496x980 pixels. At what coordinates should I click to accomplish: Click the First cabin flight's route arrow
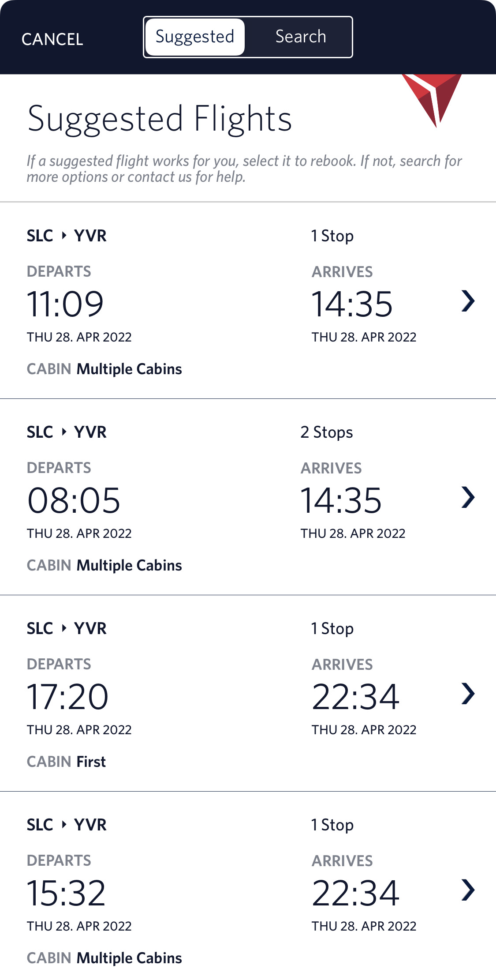click(x=64, y=628)
